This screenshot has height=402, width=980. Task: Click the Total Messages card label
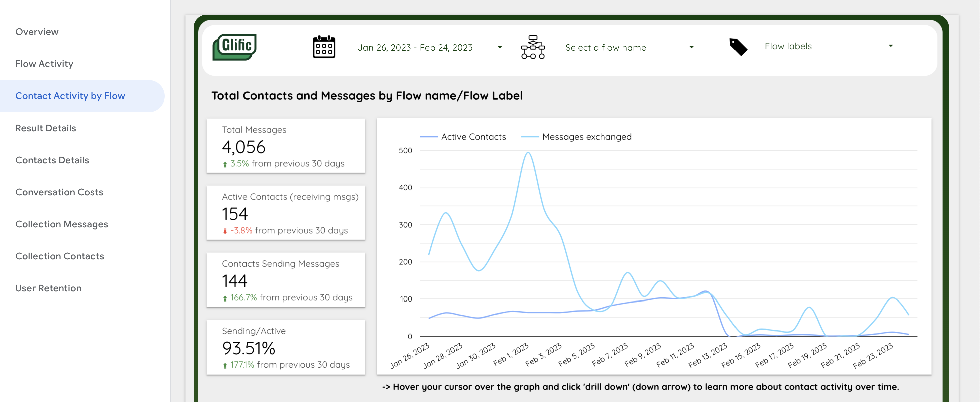point(254,130)
